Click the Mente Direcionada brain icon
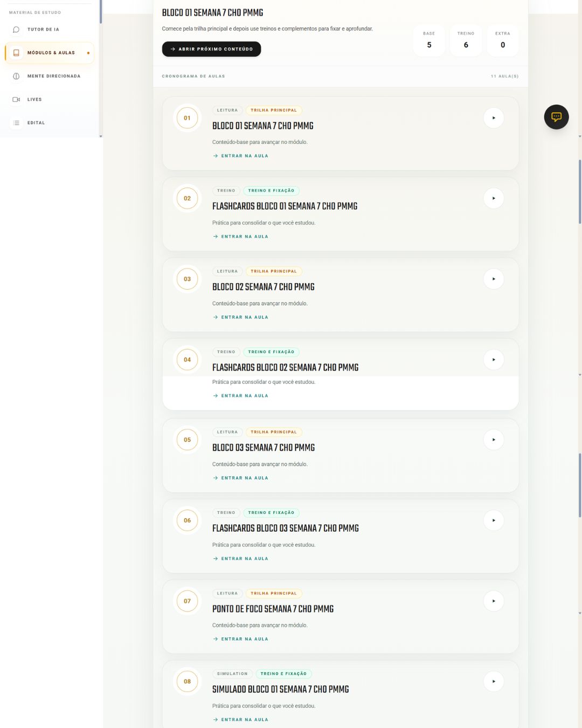This screenshot has width=582, height=728. (16, 76)
